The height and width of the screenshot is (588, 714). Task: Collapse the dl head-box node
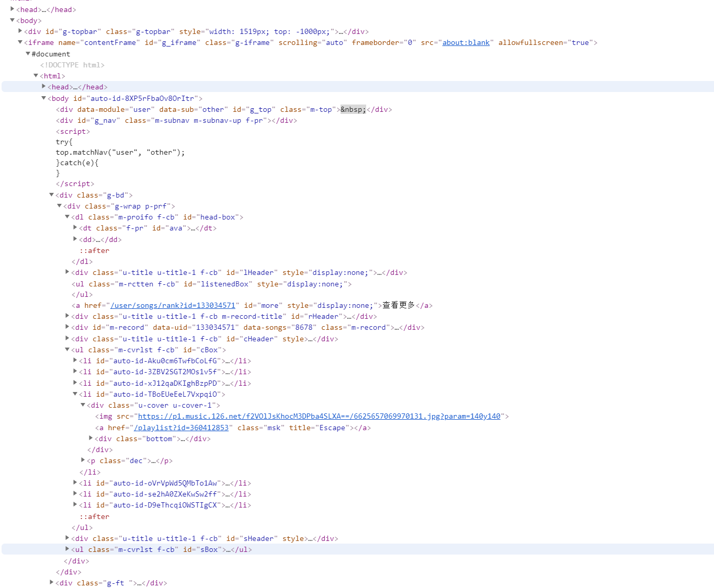(67, 216)
